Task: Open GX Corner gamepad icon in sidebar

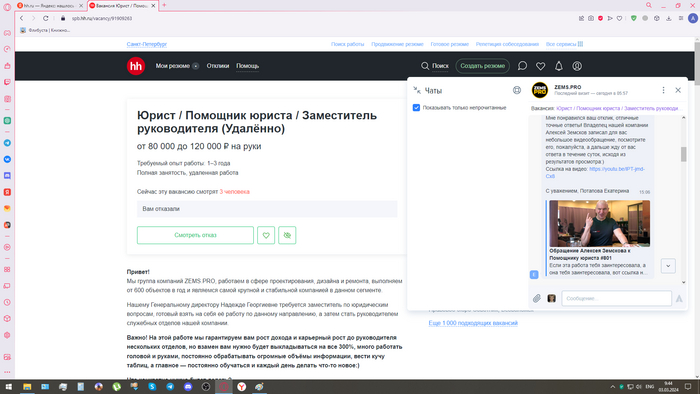Action: click(7, 33)
